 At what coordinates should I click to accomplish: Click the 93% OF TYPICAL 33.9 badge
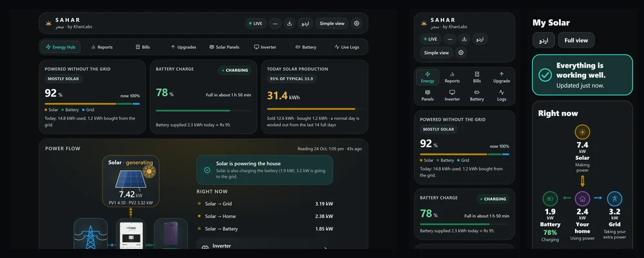pyautogui.click(x=292, y=79)
